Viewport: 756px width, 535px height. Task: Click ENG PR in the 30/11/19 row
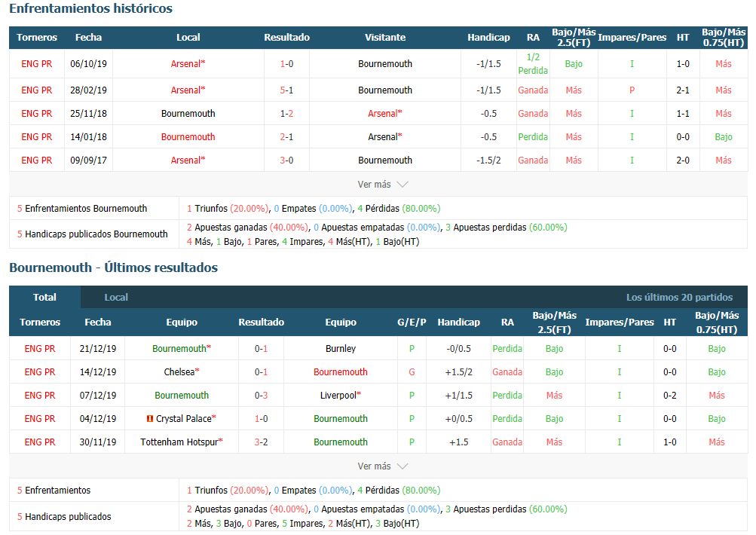[40, 442]
